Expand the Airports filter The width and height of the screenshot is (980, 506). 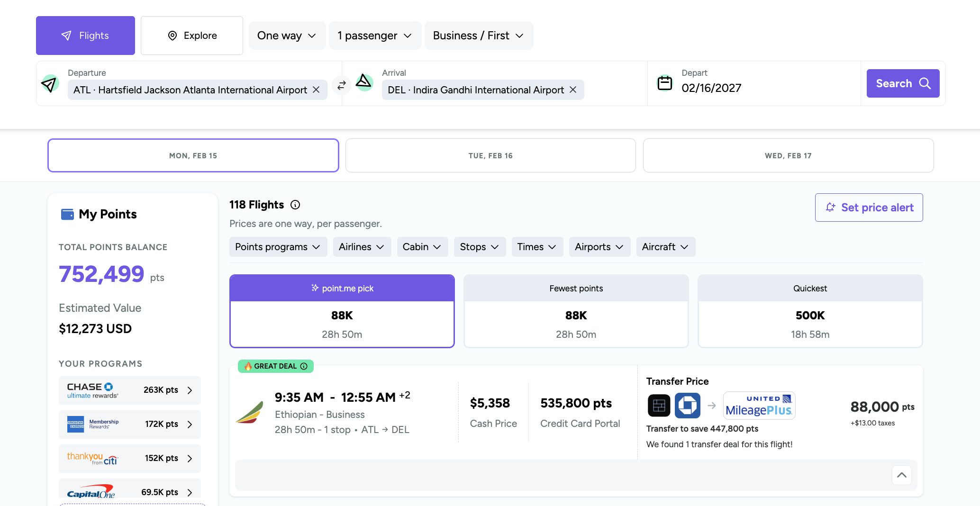click(599, 247)
